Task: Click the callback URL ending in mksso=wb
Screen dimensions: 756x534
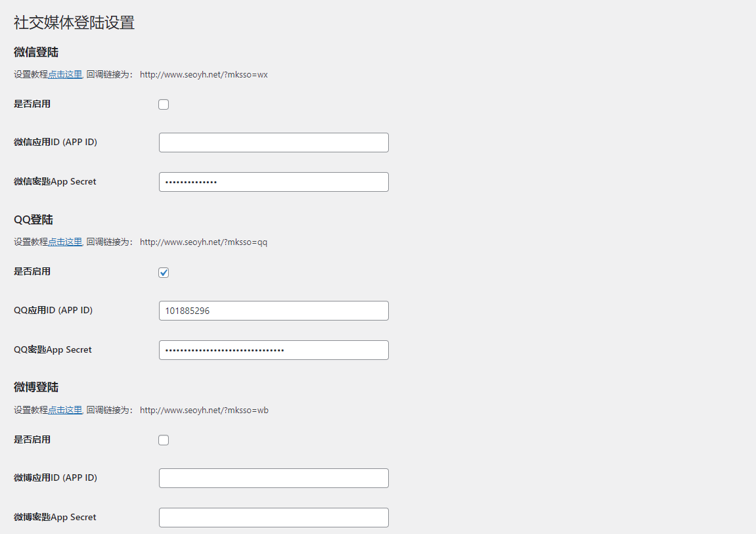Action: click(x=204, y=411)
